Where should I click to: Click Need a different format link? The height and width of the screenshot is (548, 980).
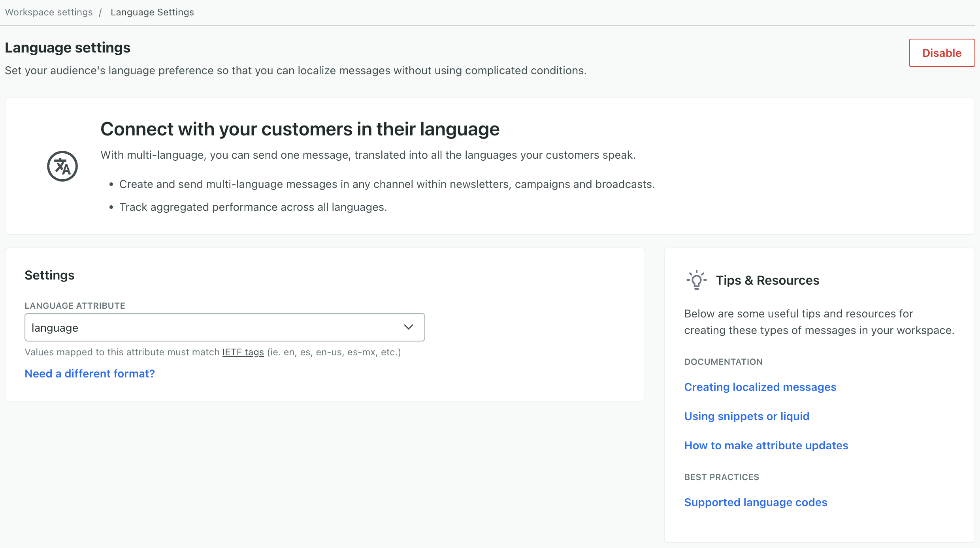click(x=90, y=373)
